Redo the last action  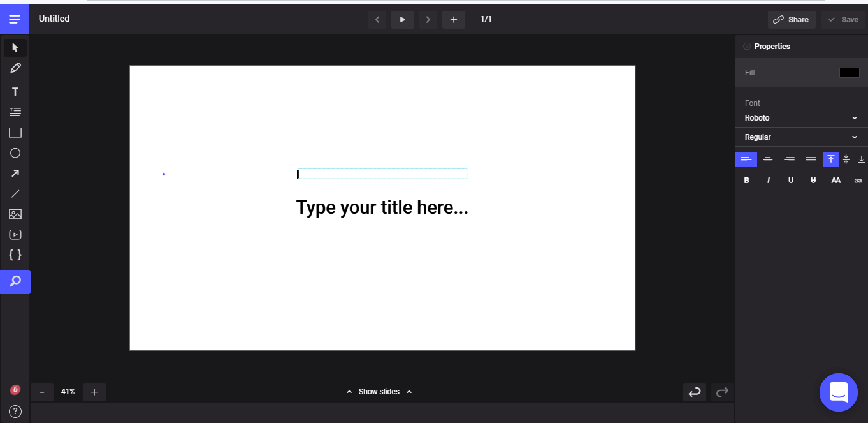pos(722,392)
